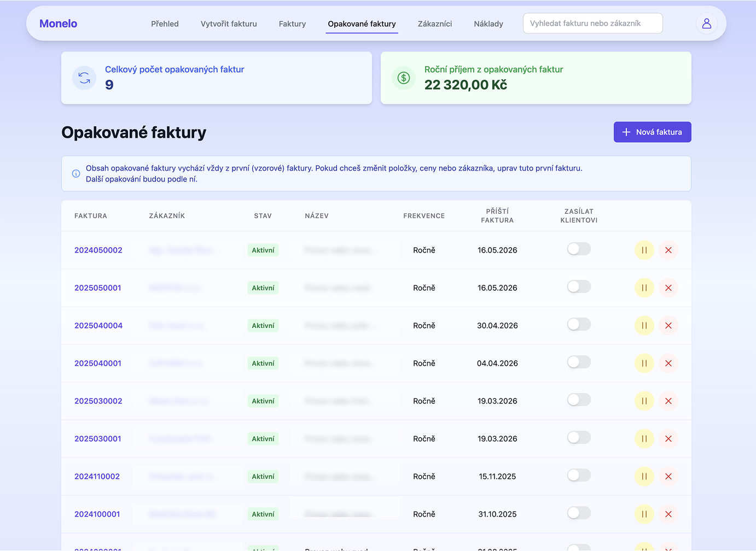Open invoice link 2025030002
This screenshot has height=551, width=756.
pos(98,401)
